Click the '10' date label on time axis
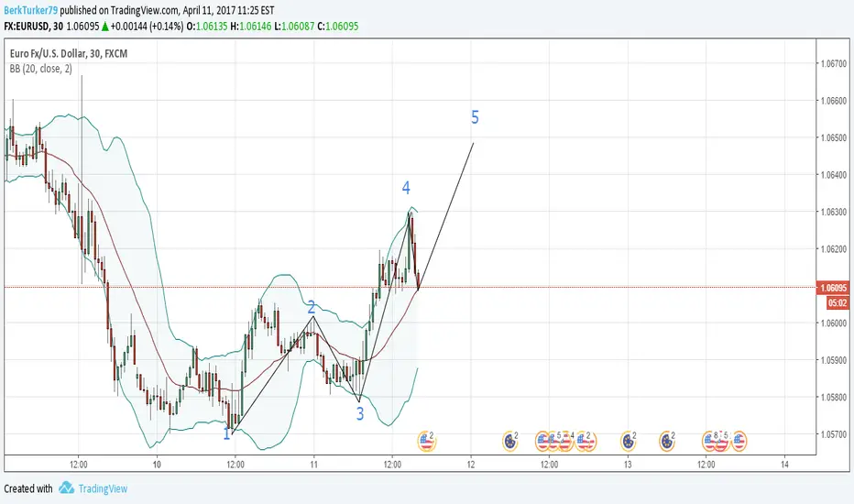The height and width of the screenshot is (504, 854). pyautogui.click(x=157, y=465)
